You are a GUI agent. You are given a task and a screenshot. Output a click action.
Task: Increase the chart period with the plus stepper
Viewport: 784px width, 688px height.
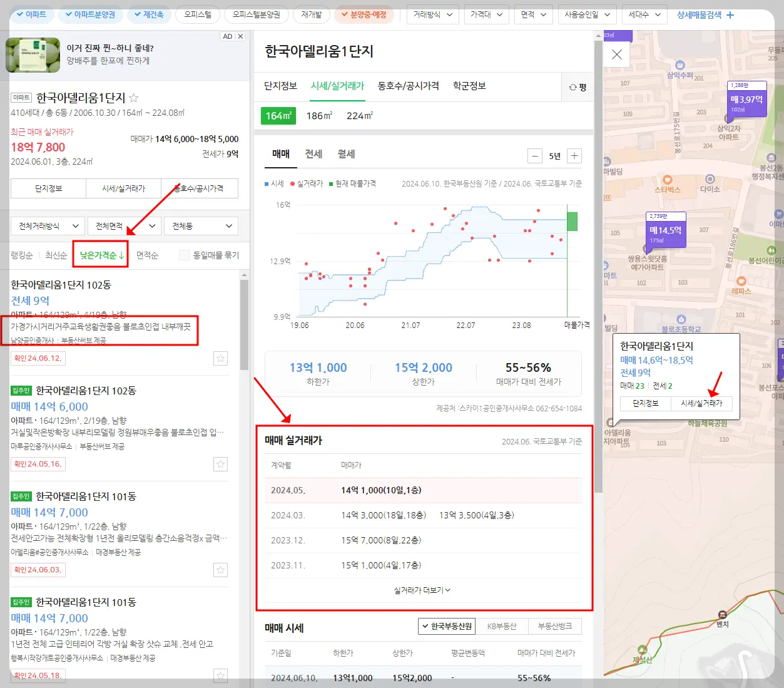(x=574, y=155)
